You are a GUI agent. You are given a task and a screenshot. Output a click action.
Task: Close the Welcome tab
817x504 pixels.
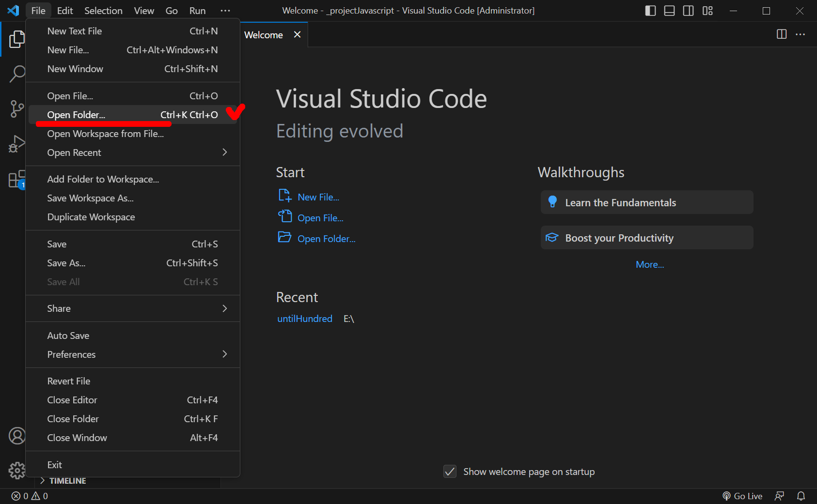[x=298, y=34]
